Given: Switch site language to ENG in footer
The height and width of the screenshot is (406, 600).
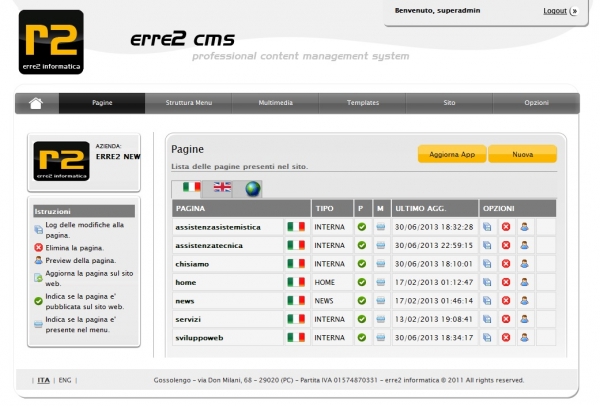Looking at the screenshot, I should pyautogui.click(x=65, y=380).
